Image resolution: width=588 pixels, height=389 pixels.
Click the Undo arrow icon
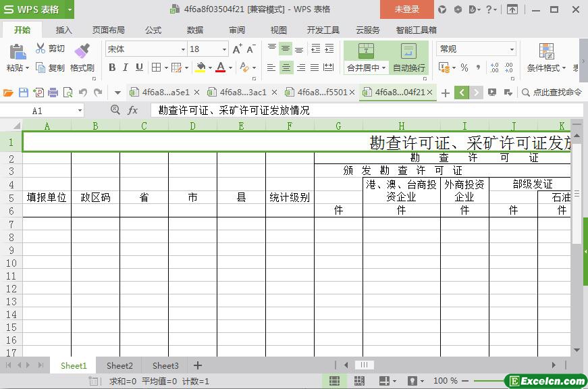pyautogui.click(x=82, y=93)
